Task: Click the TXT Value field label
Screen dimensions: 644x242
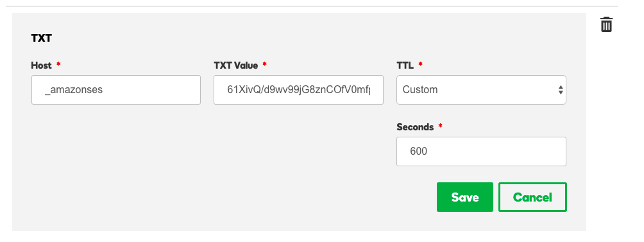Action: 236,65
